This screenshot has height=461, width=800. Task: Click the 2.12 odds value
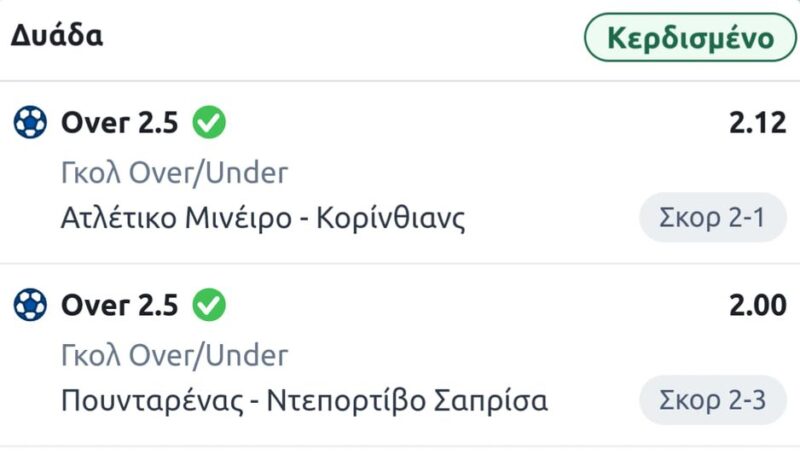click(757, 123)
